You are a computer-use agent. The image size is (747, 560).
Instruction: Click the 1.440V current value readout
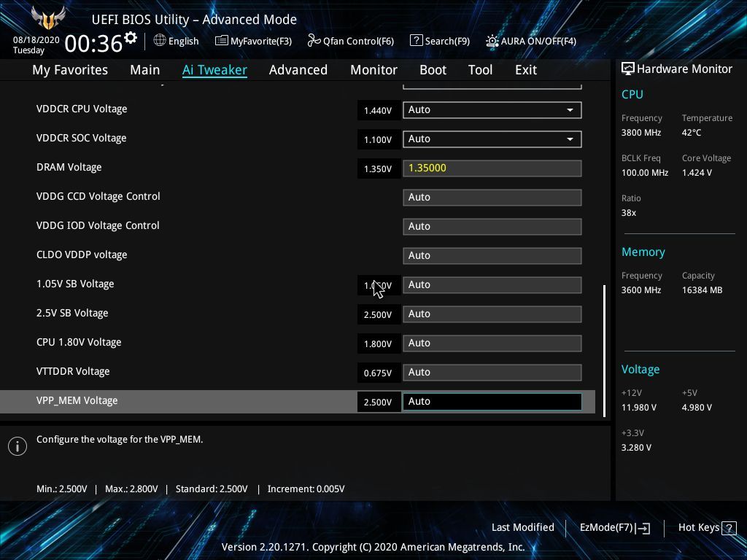[x=379, y=111]
